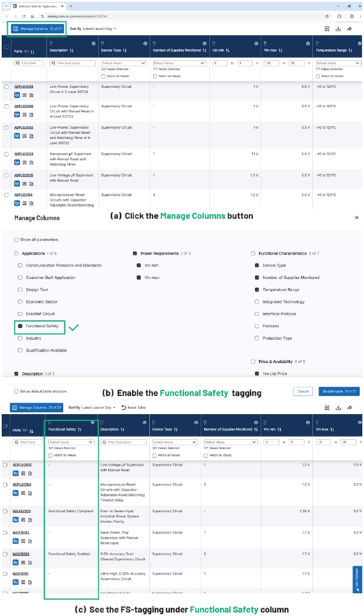Click the Update table button
The width and height of the screenshot is (364, 616).
[x=339, y=392]
